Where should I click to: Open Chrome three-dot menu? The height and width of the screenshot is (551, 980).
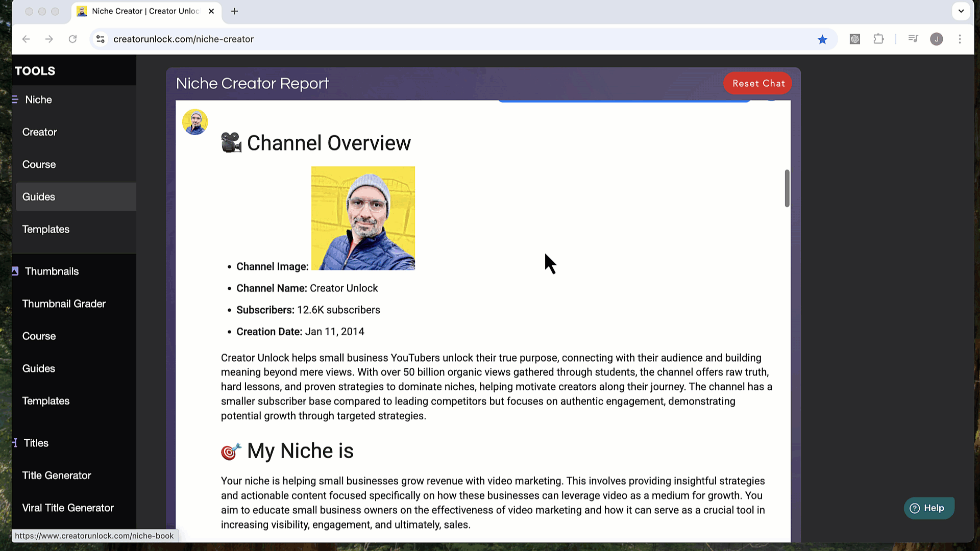tap(960, 39)
